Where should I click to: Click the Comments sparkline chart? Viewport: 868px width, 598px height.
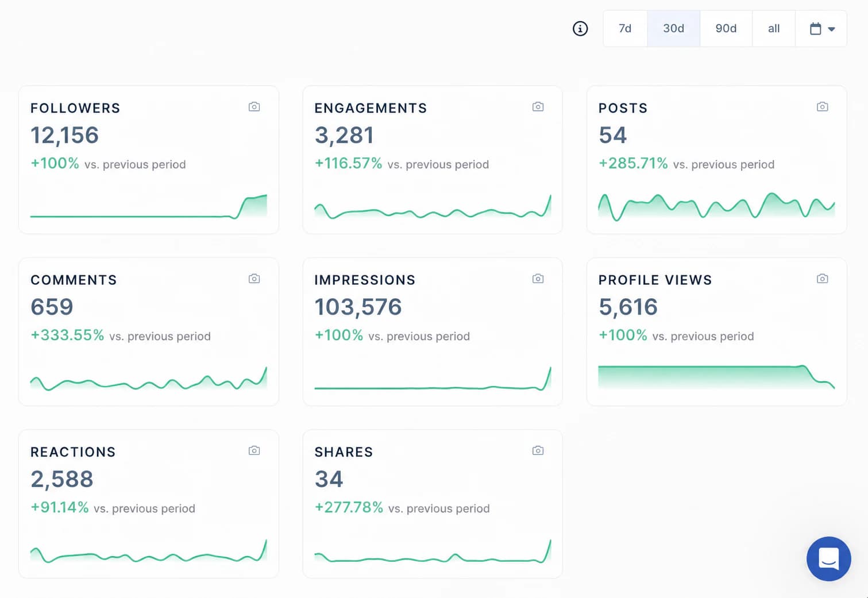click(149, 379)
